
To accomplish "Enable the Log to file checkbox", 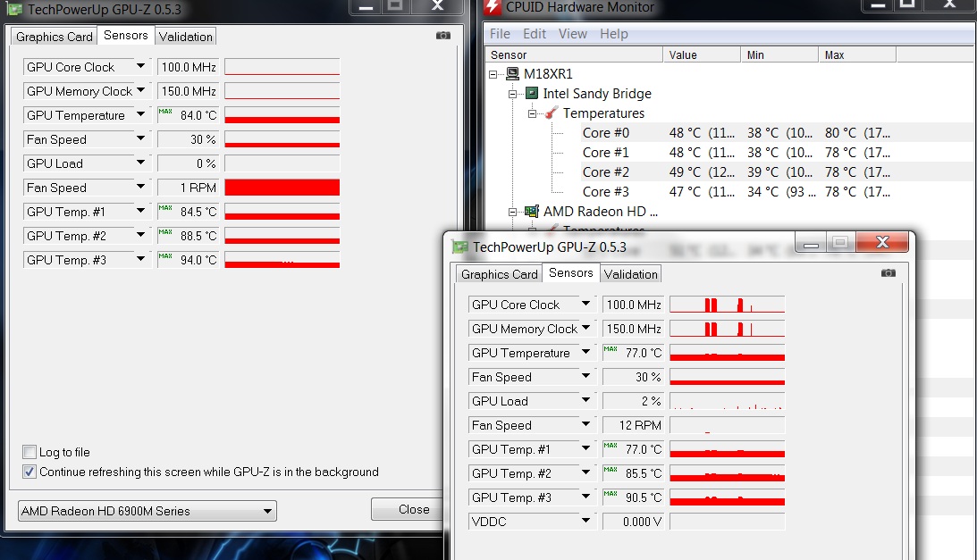I will coord(29,452).
